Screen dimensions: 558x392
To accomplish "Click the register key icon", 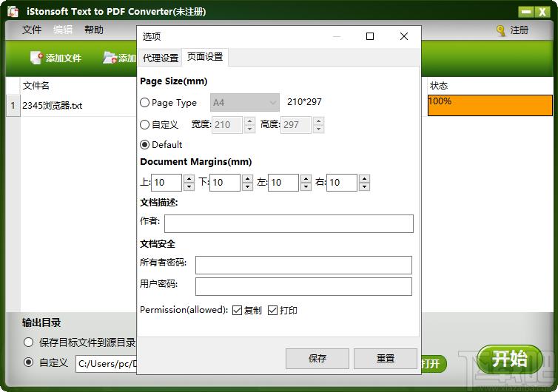I will coord(501,30).
